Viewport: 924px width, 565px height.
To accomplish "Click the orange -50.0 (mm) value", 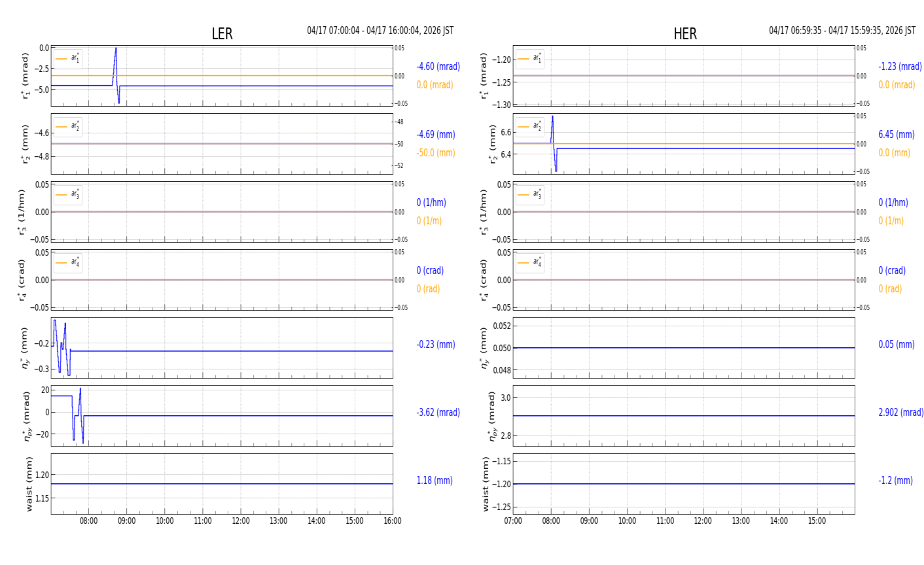I will (x=436, y=153).
